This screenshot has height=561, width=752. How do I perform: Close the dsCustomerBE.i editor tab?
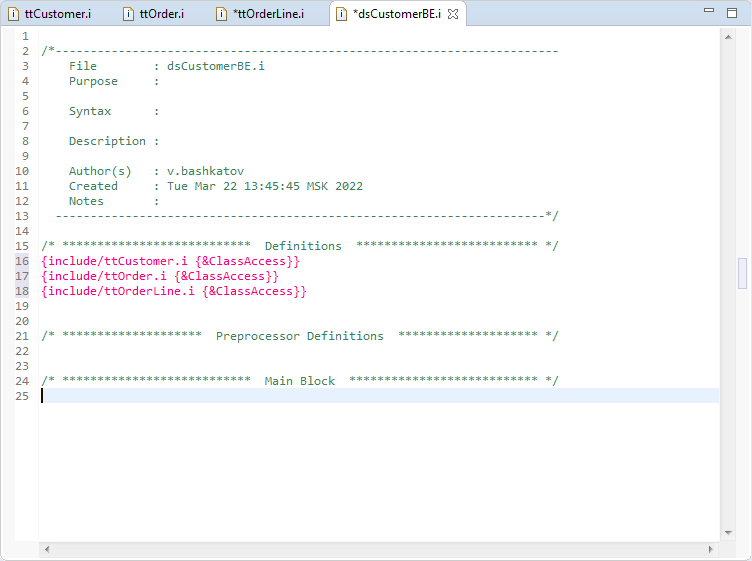click(x=453, y=14)
